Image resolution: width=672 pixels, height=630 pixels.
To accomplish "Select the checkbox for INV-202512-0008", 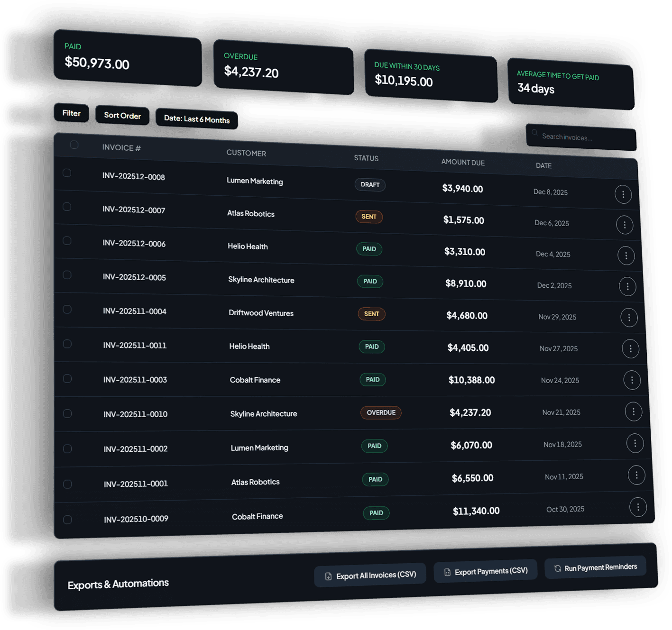I will 67,174.
